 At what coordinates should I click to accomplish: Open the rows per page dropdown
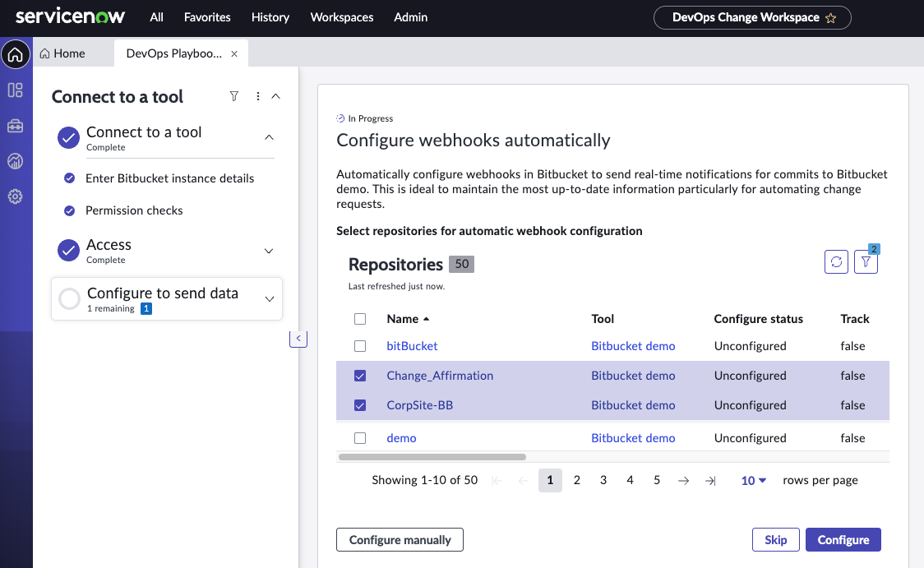coord(753,480)
